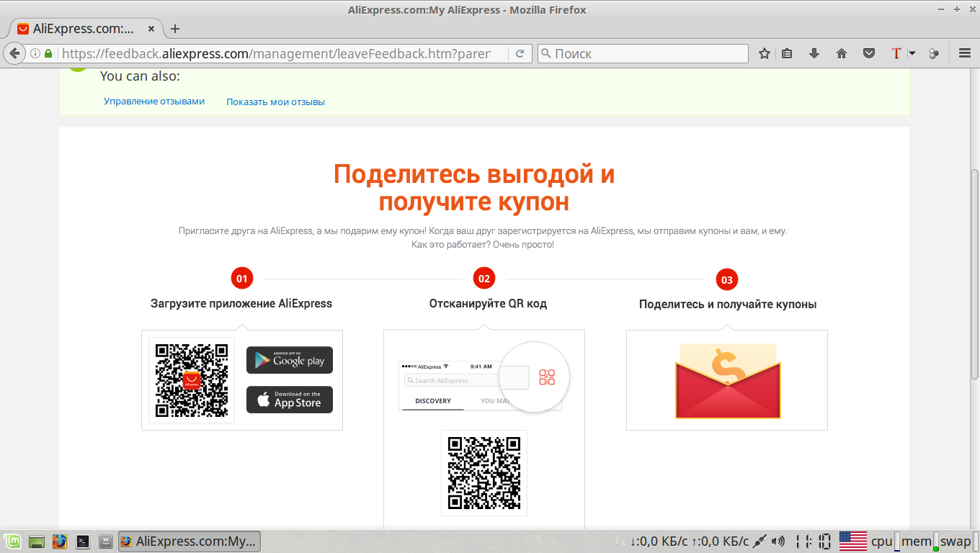Screen dimensions: 980x553
Task: Click text Отсканируйте QR код
Action: click(x=488, y=303)
